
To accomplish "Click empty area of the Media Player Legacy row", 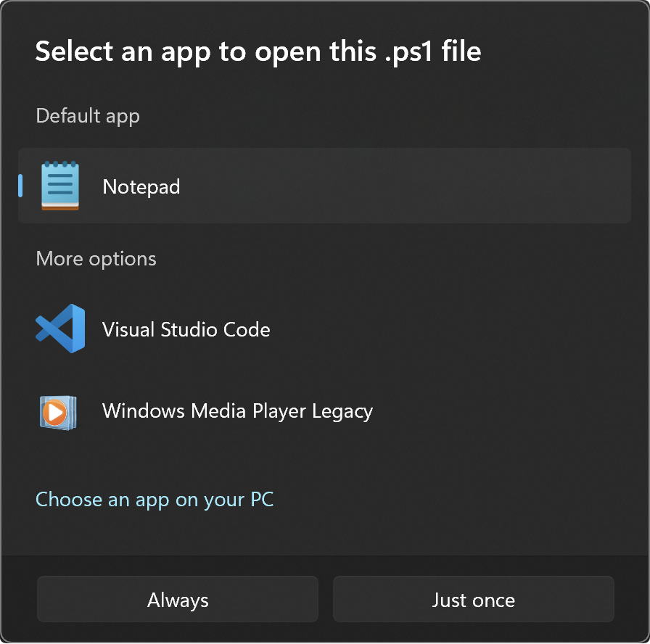I will [501, 411].
